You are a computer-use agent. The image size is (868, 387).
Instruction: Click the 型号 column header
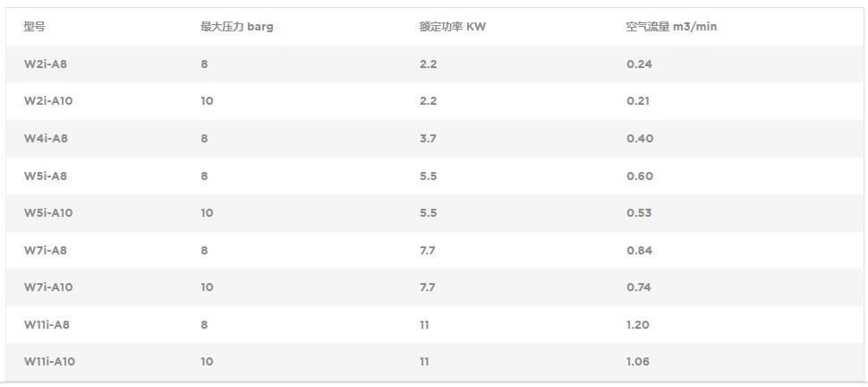pos(34,27)
